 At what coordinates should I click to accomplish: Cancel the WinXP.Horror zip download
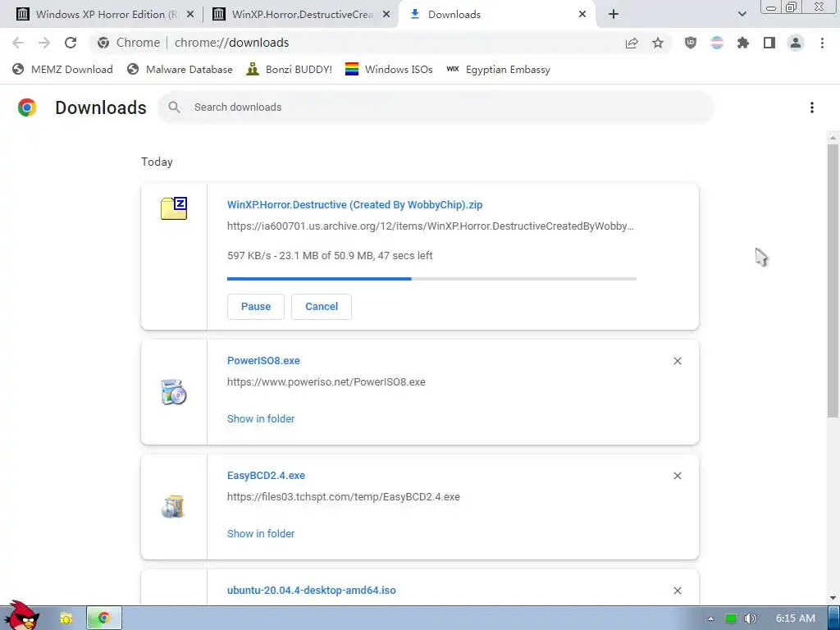pos(322,307)
